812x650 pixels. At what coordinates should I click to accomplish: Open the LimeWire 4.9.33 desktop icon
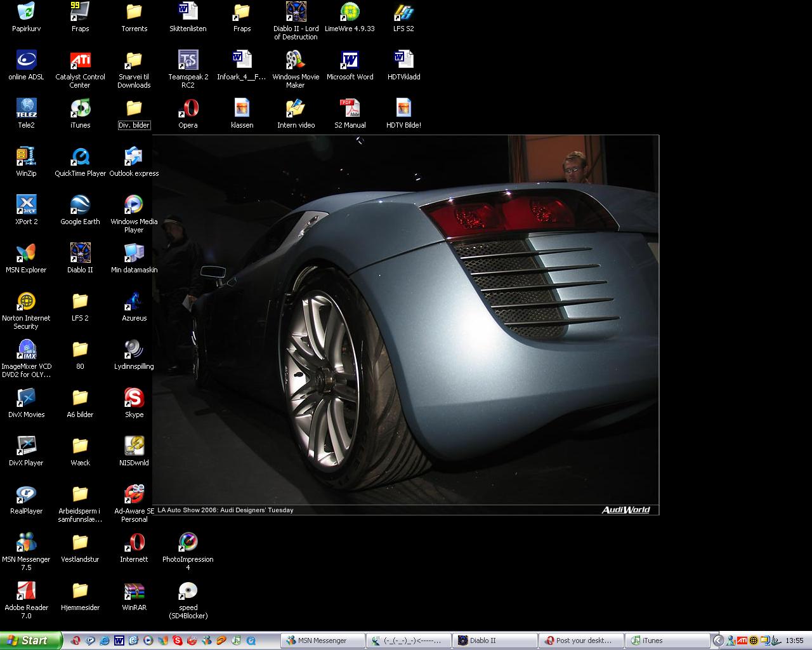point(350,12)
